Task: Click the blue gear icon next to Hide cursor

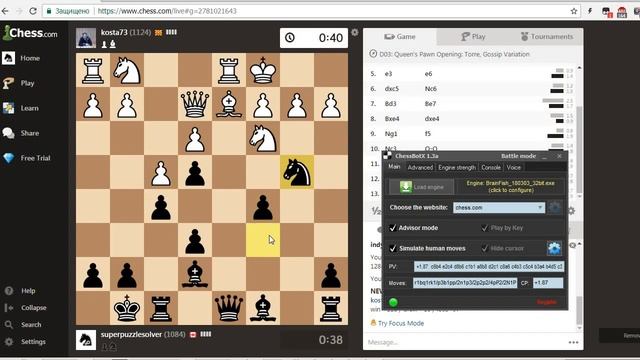Action: coord(554,248)
